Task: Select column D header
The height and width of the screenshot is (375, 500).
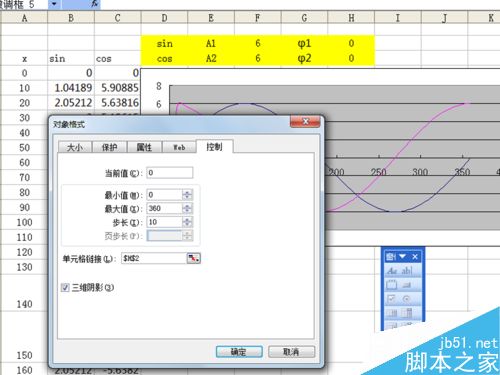Action: (x=164, y=17)
